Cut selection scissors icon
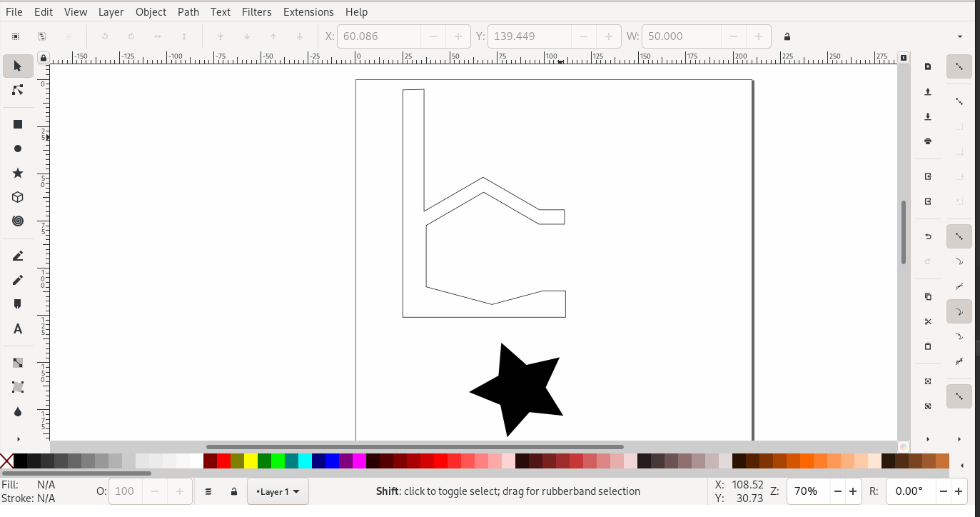This screenshot has width=980, height=517. (x=928, y=321)
